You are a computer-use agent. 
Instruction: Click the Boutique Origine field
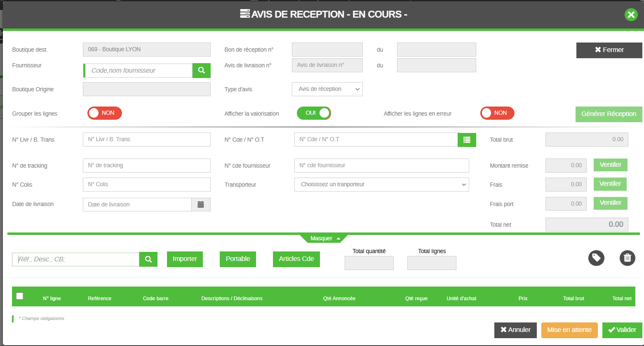coord(147,89)
